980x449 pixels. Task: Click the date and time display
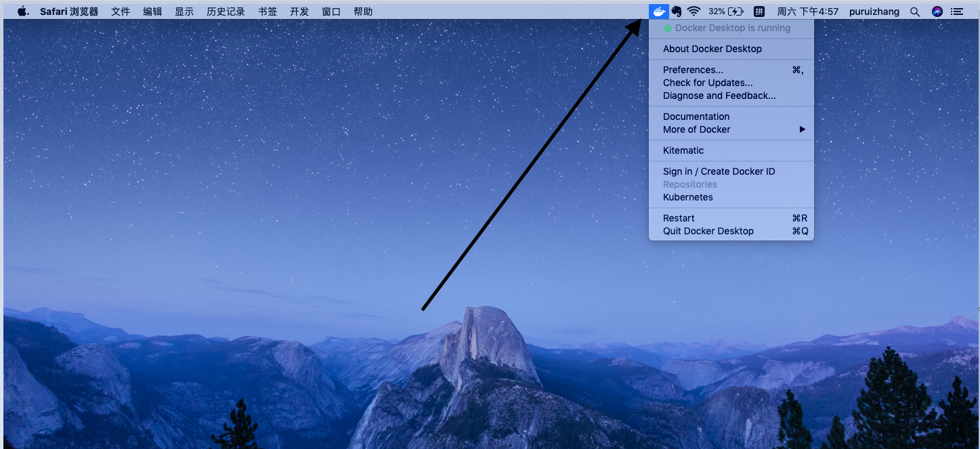coord(807,12)
